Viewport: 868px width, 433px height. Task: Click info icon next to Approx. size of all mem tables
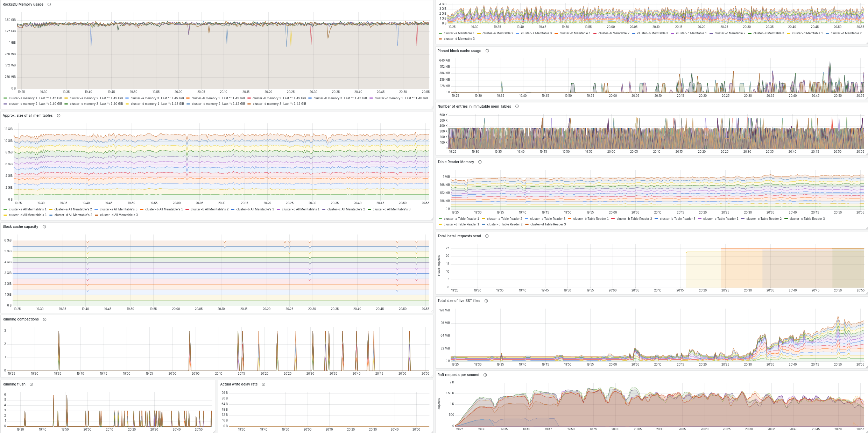coord(58,116)
